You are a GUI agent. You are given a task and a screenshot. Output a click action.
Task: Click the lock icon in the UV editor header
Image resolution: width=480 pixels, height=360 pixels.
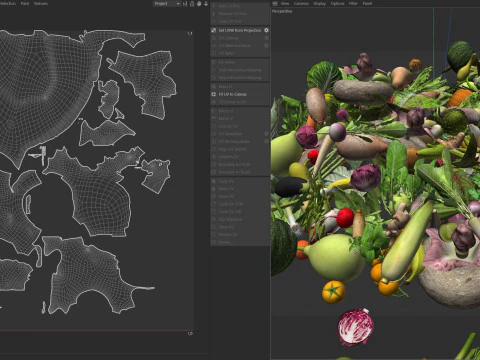coord(192,4)
